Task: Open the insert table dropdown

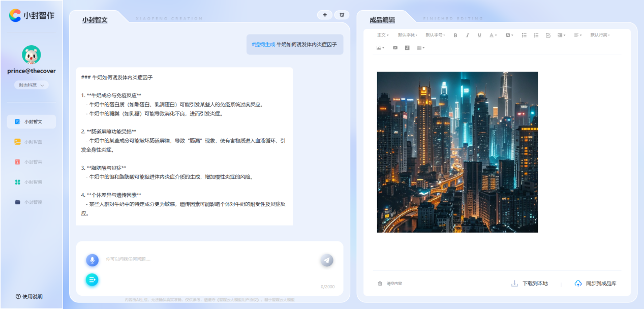Action: coord(421,48)
